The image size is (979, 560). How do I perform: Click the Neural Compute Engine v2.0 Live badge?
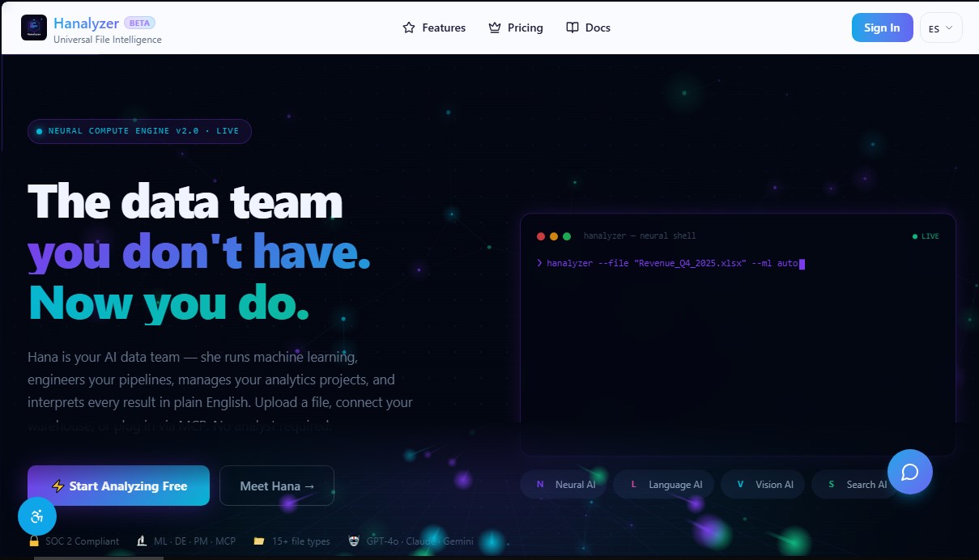[139, 131]
